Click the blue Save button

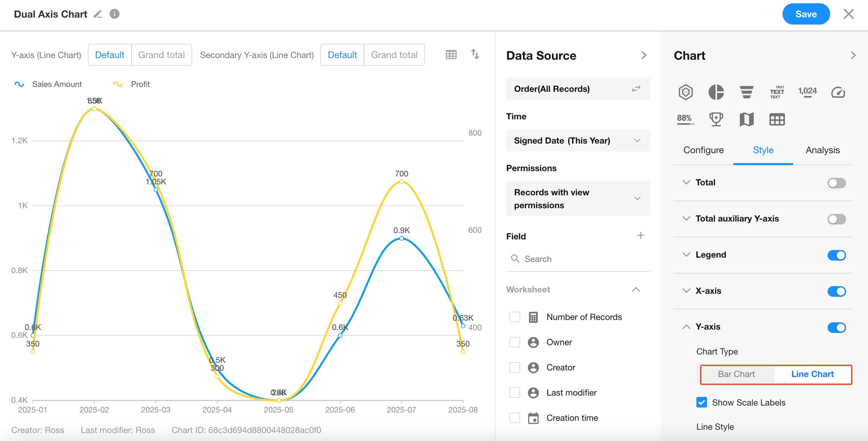(806, 14)
